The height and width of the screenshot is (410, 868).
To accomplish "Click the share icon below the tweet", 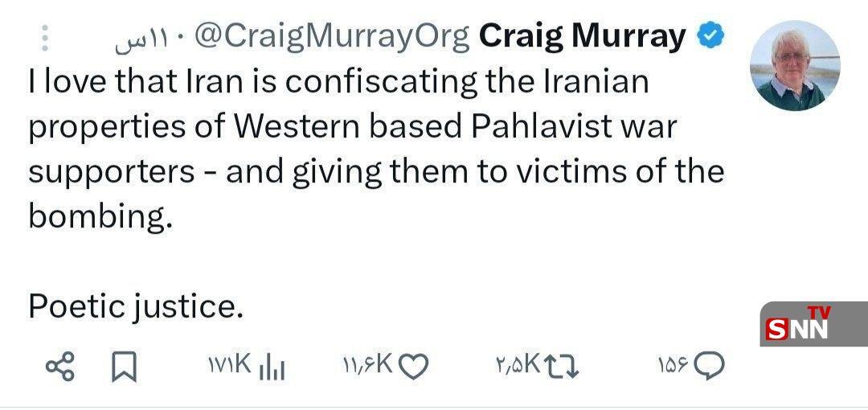I will 60,367.
